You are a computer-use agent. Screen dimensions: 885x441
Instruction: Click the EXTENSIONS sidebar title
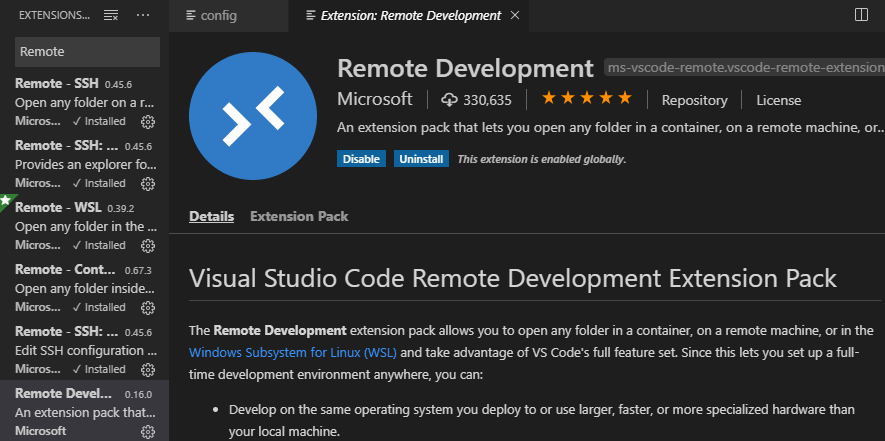pyautogui.click(x=54, y=15)
